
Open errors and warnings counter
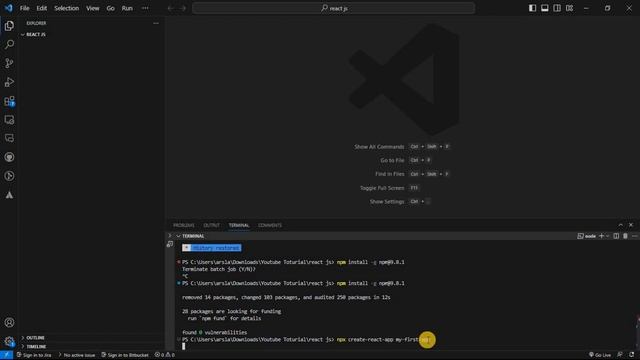click(164, 355)
